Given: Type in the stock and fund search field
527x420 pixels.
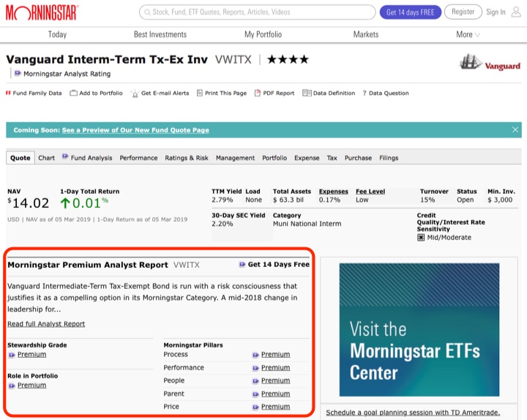Looking at the screenshot, I should tap(256, 12).
